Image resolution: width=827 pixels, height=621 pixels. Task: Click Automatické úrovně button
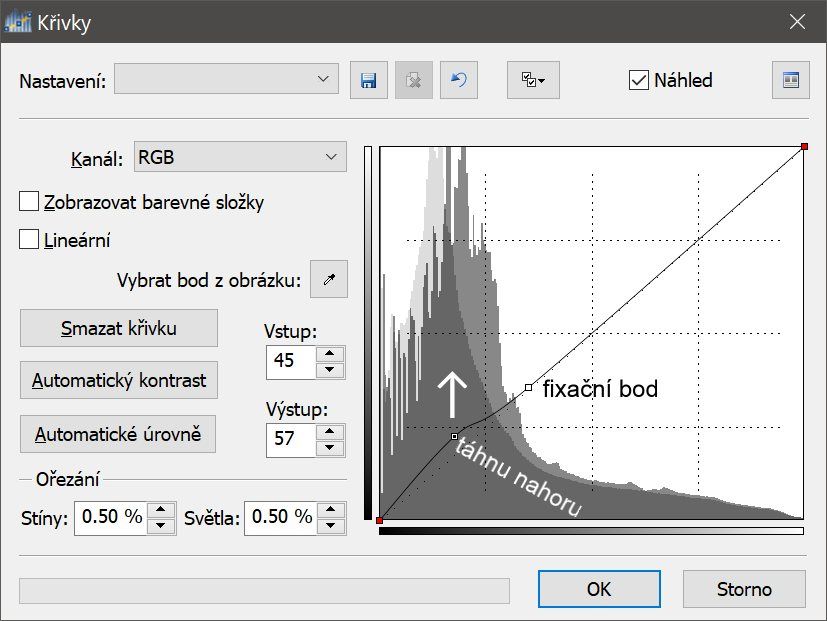point(118,434)
